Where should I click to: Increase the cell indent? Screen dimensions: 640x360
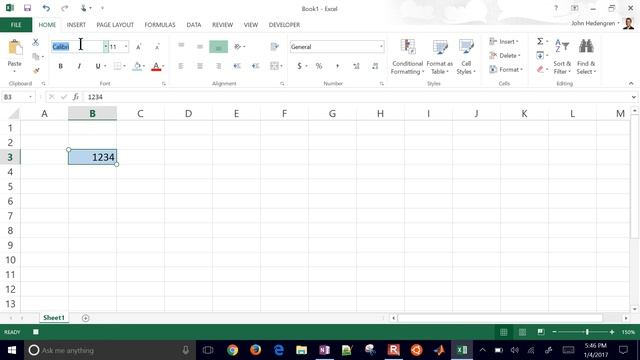256,66
